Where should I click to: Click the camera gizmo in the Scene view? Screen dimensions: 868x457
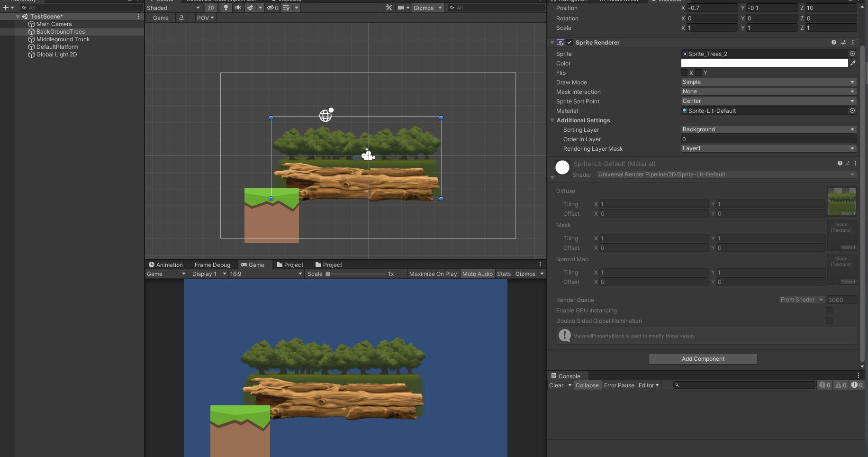pos(368,155)
